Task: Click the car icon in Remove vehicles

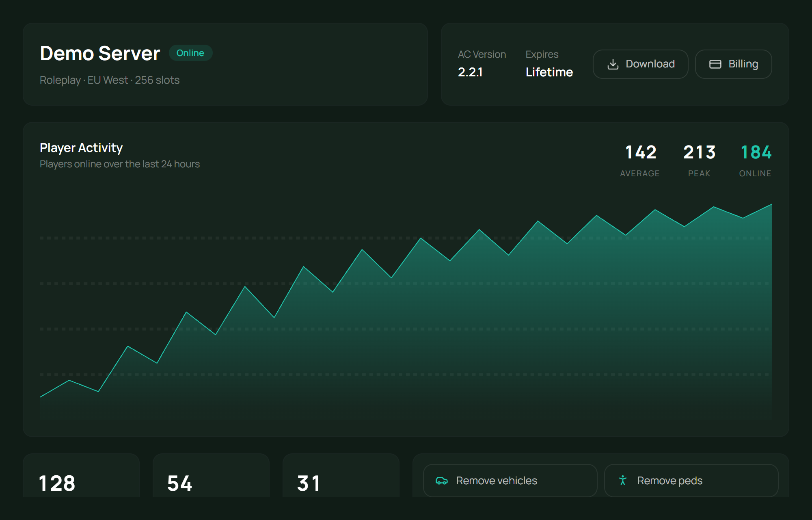Action: [x=442, y=481]
